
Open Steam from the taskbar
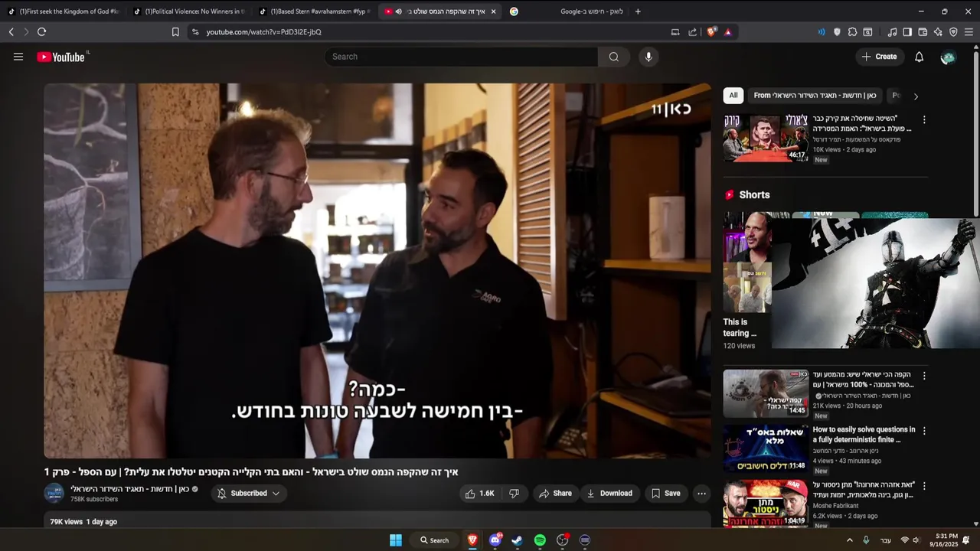point(517,540)
